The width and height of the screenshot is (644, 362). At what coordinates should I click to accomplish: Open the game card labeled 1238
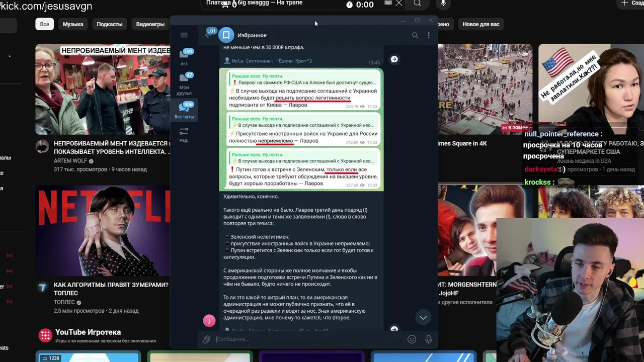[88, 357]
